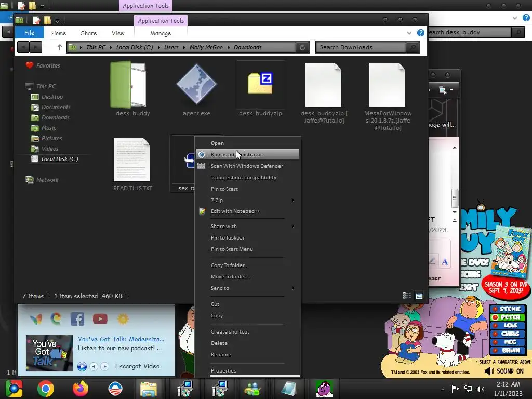Select agent.exe file icon

[196, 84]
